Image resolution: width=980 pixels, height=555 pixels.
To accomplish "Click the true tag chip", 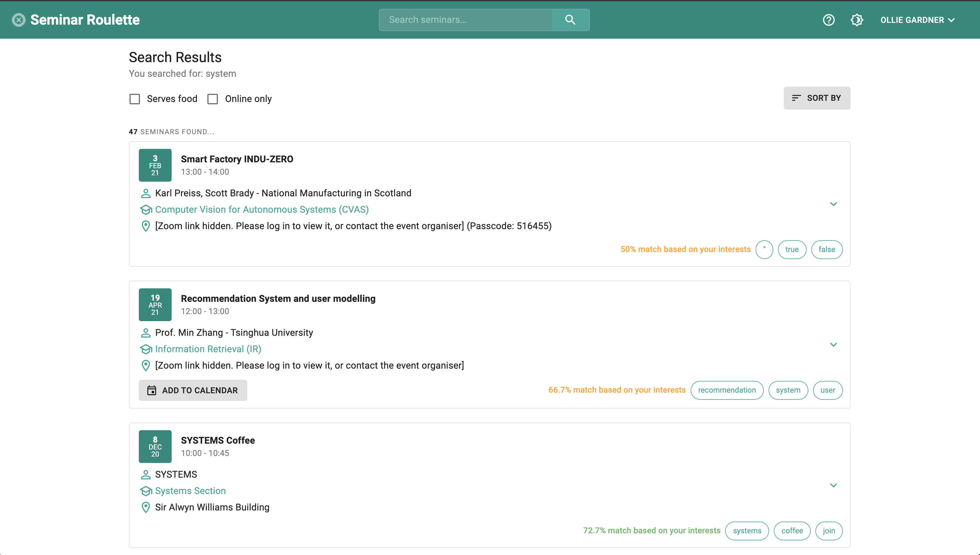I will tap(792, 250).
